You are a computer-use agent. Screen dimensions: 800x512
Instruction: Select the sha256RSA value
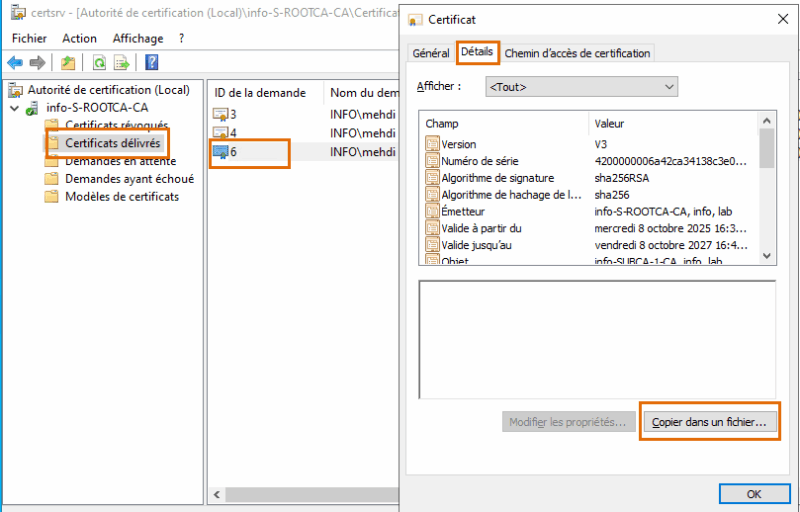click(x=621, y=178)
